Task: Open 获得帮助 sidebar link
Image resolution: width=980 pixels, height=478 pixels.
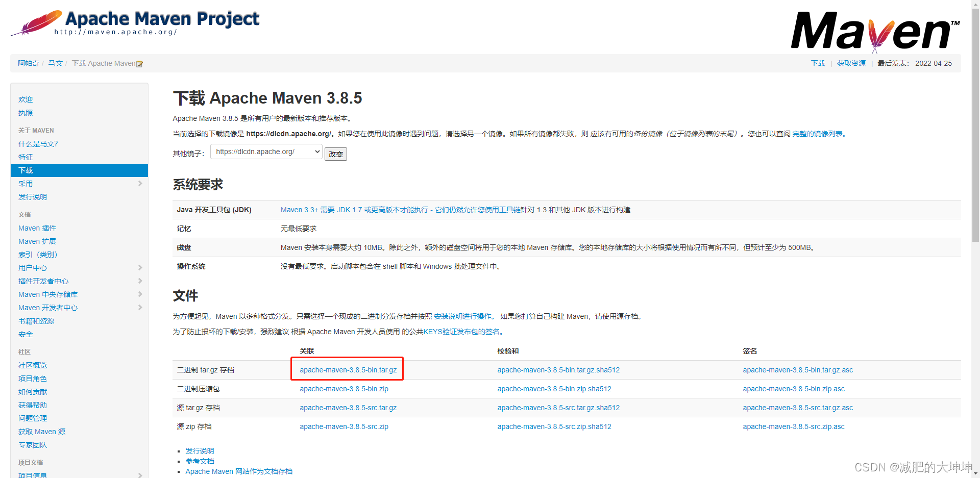Action: point(33,405)
